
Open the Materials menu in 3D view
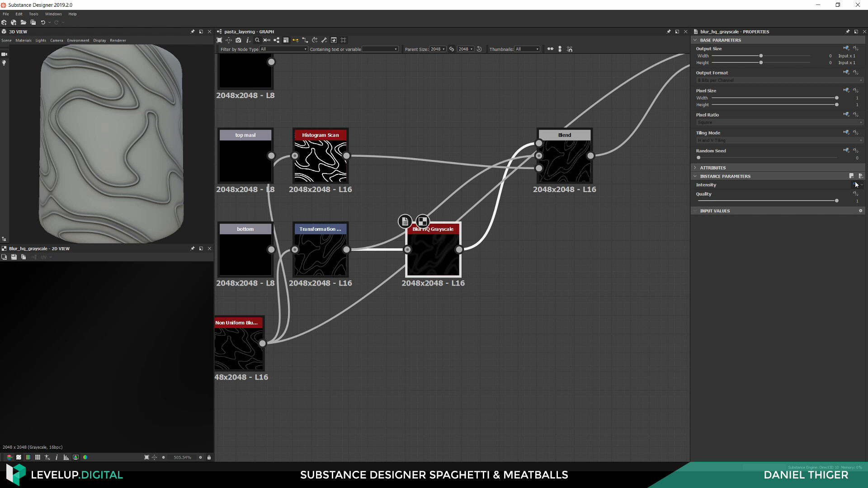pos(23,40)
